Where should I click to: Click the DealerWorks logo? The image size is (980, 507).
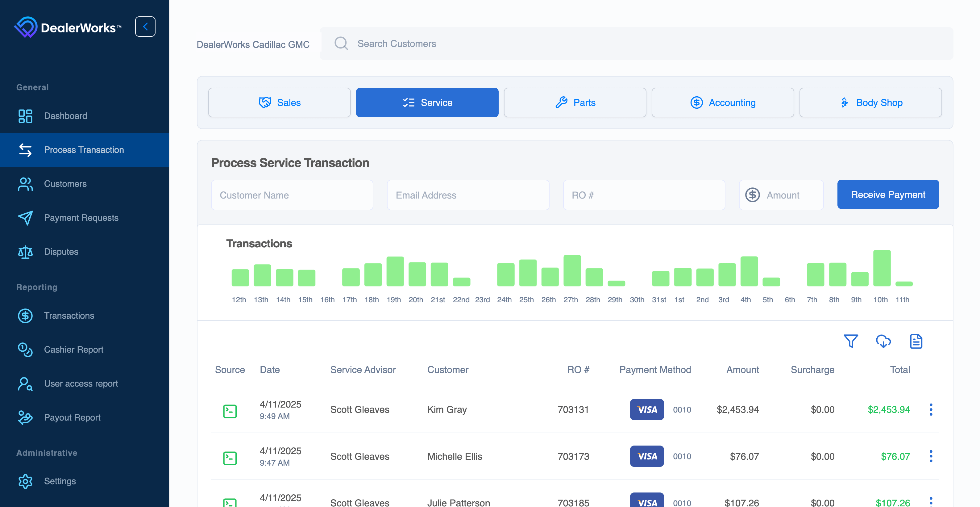68,27
